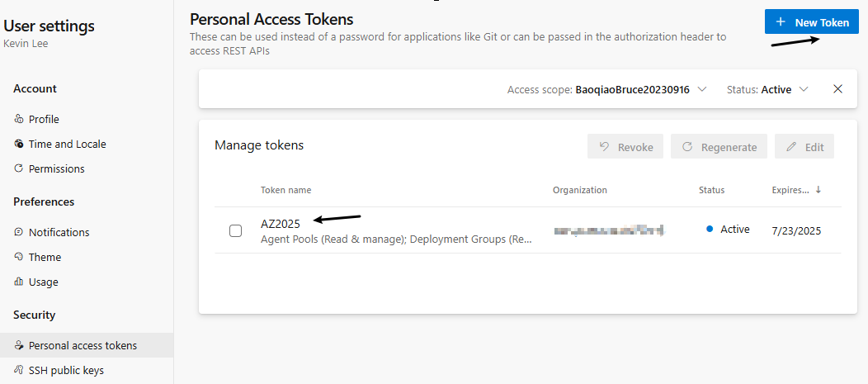Click the Theme palette icon
868x384 pixels.
19,257
